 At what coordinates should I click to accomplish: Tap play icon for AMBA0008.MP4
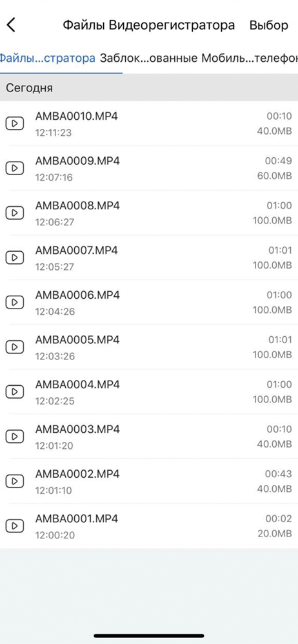14,213
